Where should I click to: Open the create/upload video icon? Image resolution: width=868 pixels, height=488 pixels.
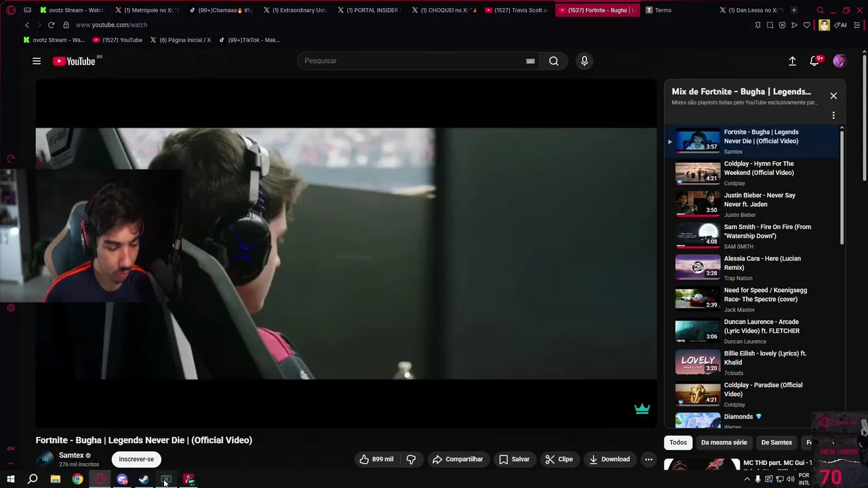(792, 61)
